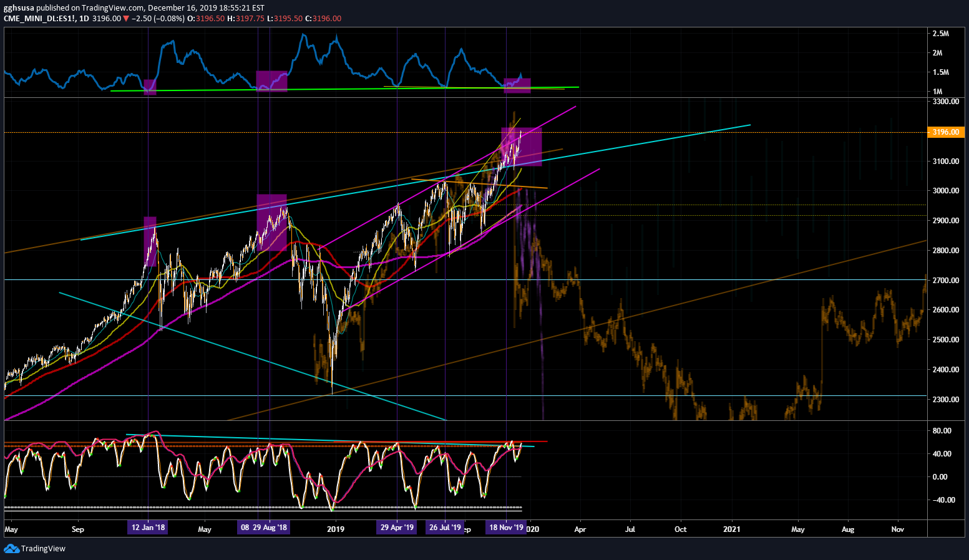This screenshot has width=969, height=560.
Task: Click the -40.00 oscillator axis label
Action: pos(944,500)
